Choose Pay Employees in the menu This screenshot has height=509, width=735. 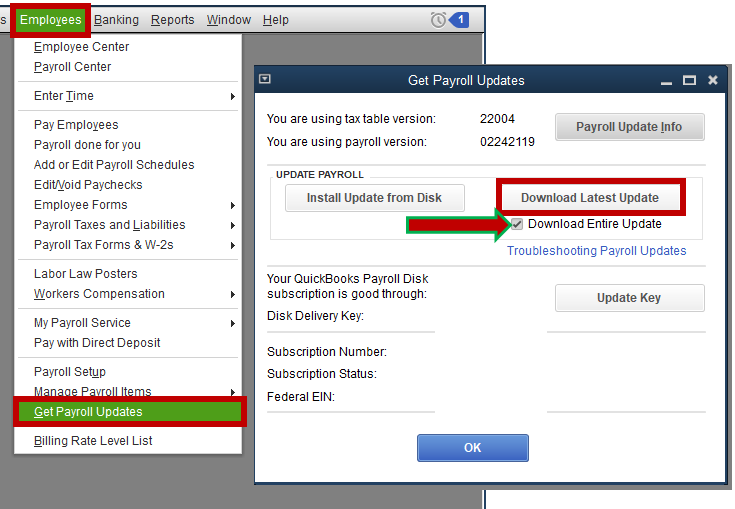coord(76,125)
